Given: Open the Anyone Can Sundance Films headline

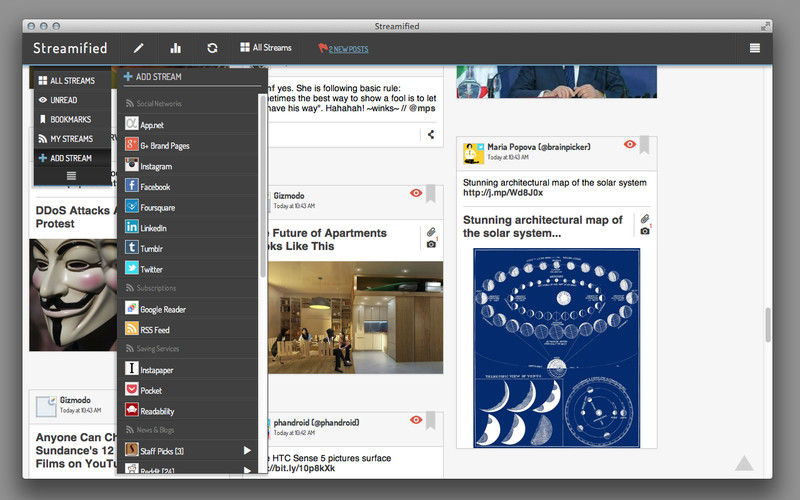Looking at the screenshot, I should coord(76,451).
